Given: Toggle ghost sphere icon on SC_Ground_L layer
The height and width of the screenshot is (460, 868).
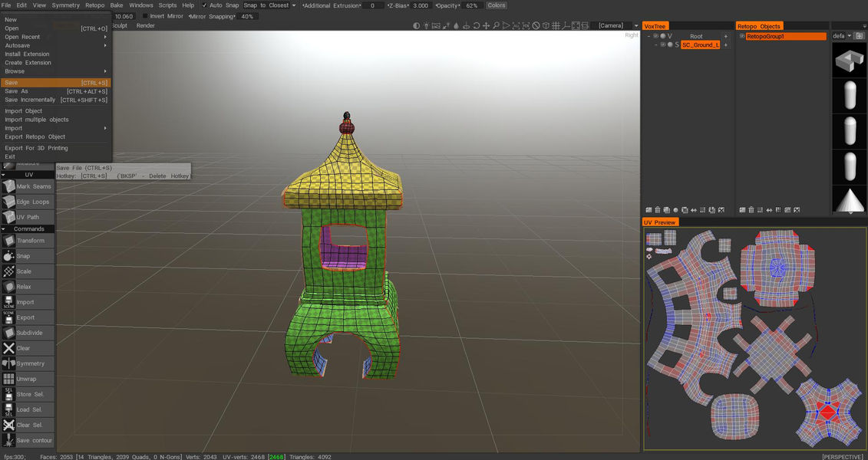Looking at the screenshot, I should [x=670, y=44].
